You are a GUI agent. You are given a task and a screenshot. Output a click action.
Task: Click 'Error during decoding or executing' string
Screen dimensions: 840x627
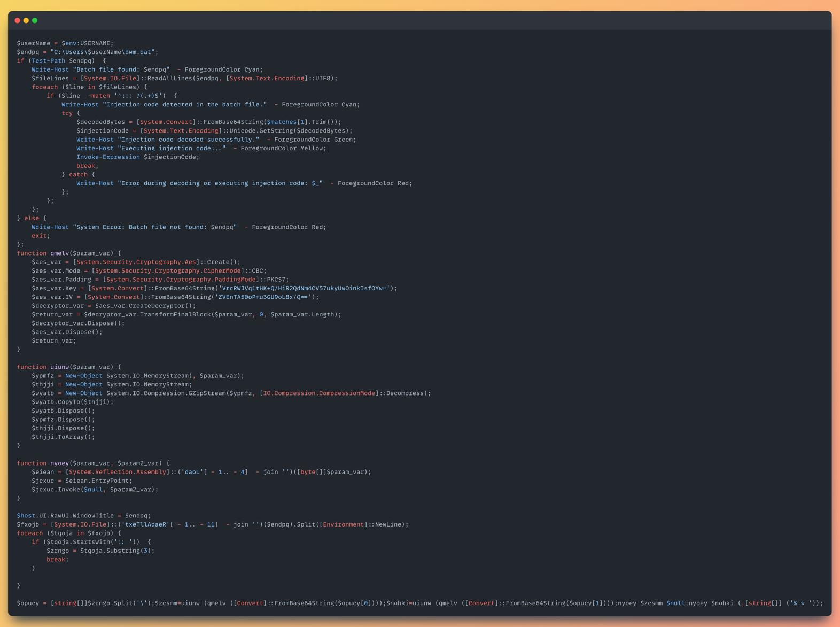click(x=220, y=183)
